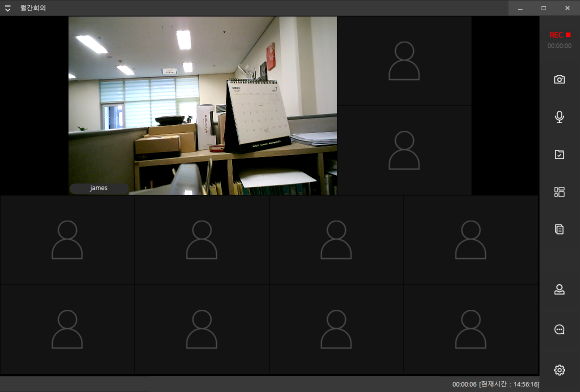This screenshot has height=392, width=580.
Task: Show the participants list icon
Action: click(x=559, y=289)
